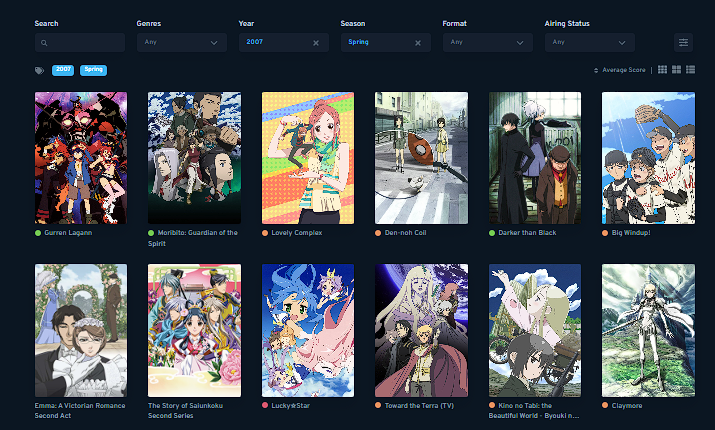Click the green status dot beside Darker than Black

[492, 233]
